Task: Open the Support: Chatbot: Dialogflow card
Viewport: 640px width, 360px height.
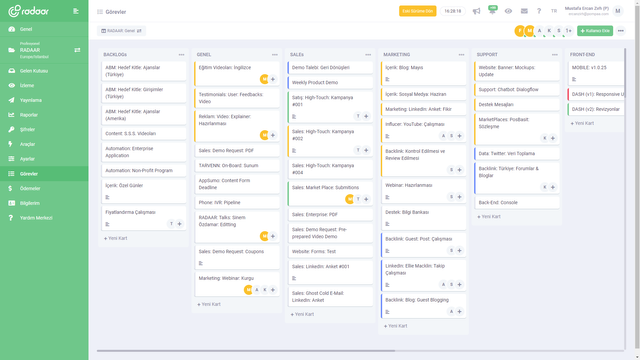Action: (517, 89)
